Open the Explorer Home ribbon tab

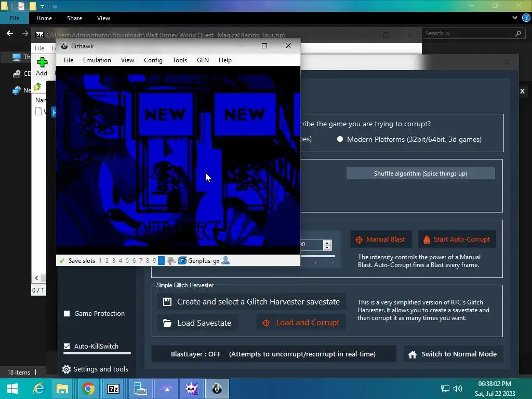coord(44,18)
